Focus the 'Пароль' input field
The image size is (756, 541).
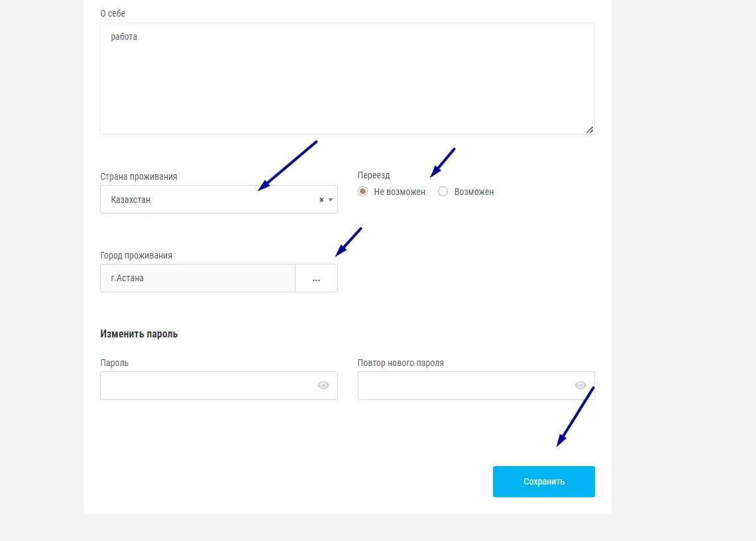coord(219,386)
